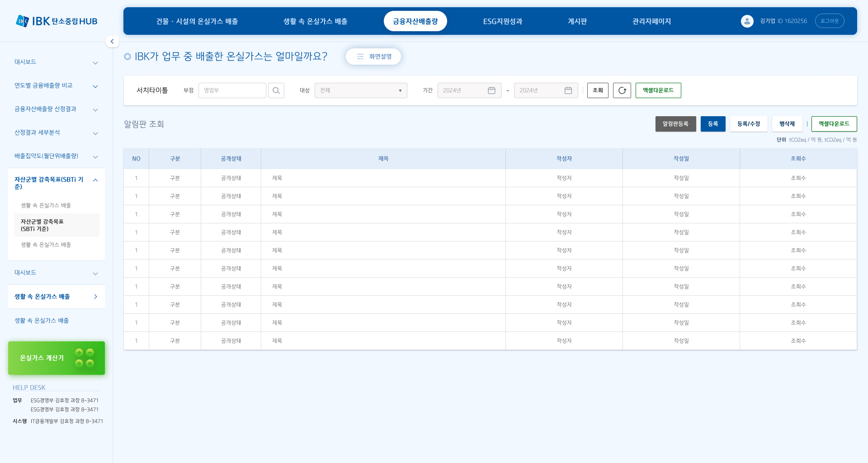The height and width of the screenshot is (463, 868).
Task: Click the 알림판등록 button
Action: 675,124
